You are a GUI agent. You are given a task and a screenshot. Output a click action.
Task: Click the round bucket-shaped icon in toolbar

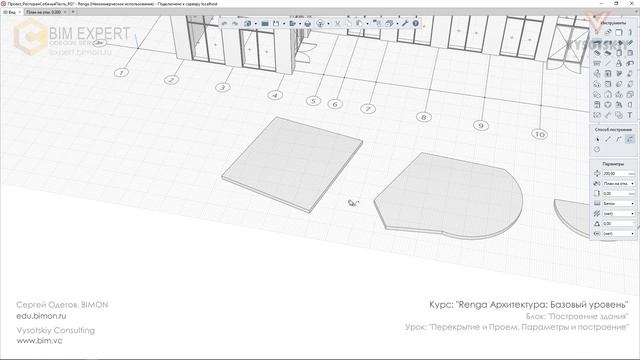(x=308, y=24)
